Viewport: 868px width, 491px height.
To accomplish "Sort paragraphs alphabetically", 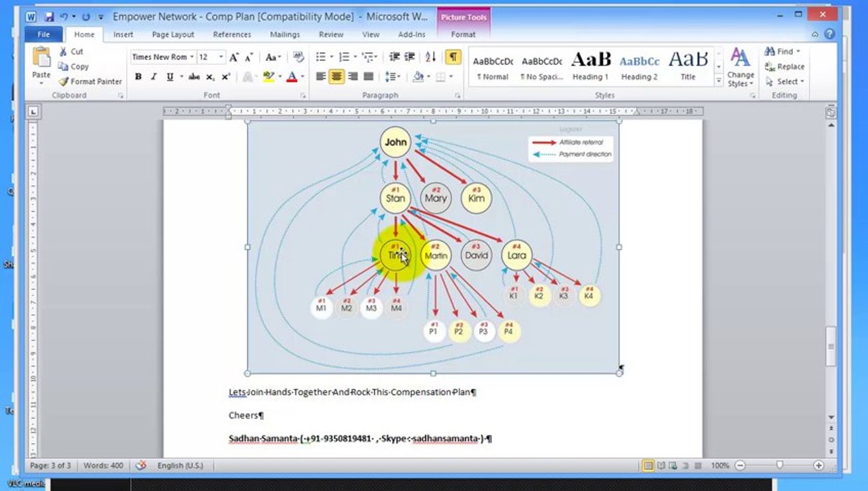I will pos(431,57).
